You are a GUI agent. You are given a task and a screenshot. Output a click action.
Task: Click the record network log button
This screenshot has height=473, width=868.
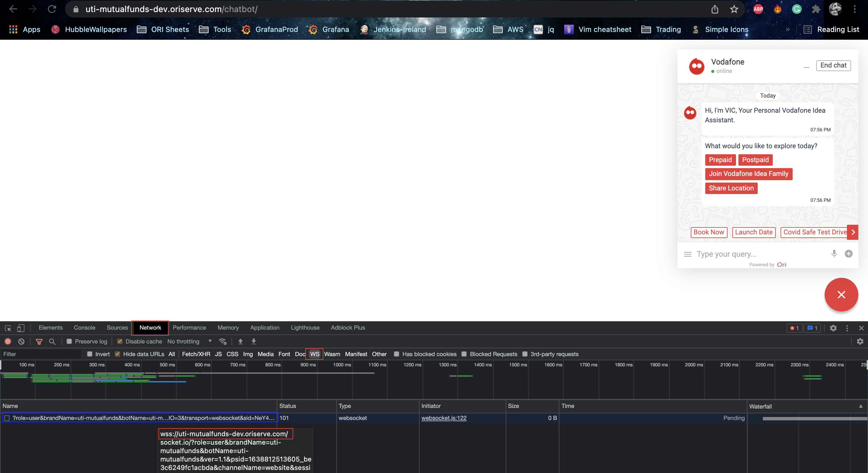[8, 341]
